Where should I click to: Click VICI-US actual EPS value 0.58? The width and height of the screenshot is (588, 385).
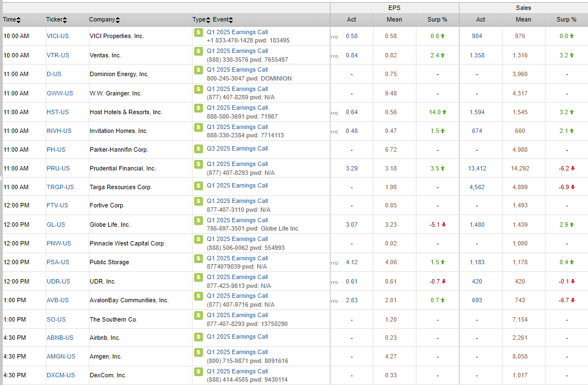click(x=352, y=36)
